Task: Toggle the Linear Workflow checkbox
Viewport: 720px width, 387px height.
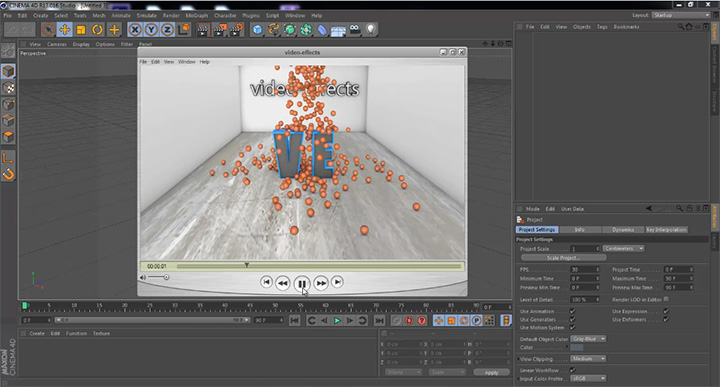Action: [x=573, y=370]
